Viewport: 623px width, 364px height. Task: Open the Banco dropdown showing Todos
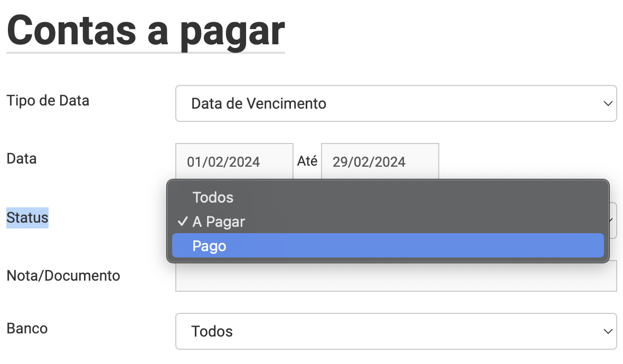click(x=396, y=331)
